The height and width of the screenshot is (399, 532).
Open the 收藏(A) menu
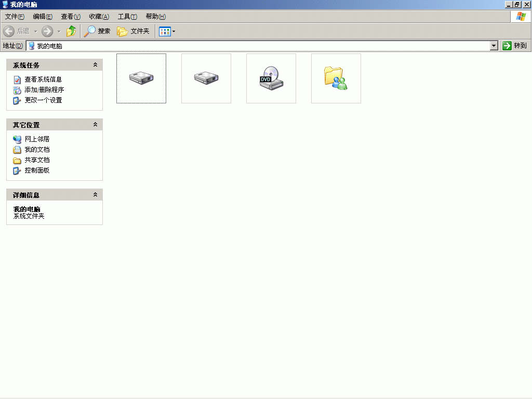point(99,17)
